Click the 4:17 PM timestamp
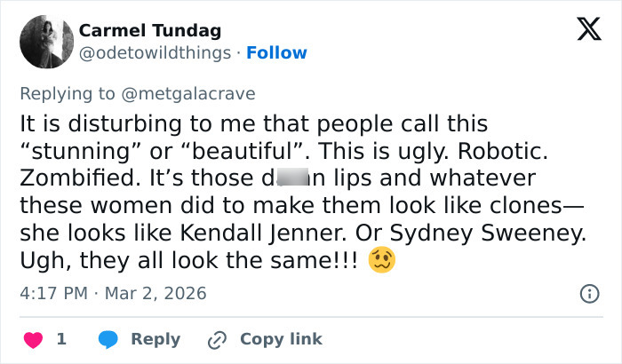Viewport: 622px width, 364px height. (53, 293)
